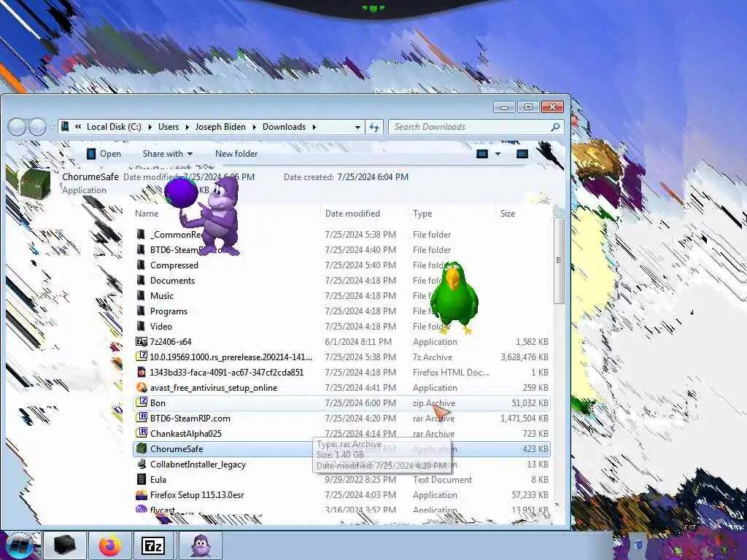Open the 7-Zip taskbar icon
The image size is (747, 560).
[153, 545]
